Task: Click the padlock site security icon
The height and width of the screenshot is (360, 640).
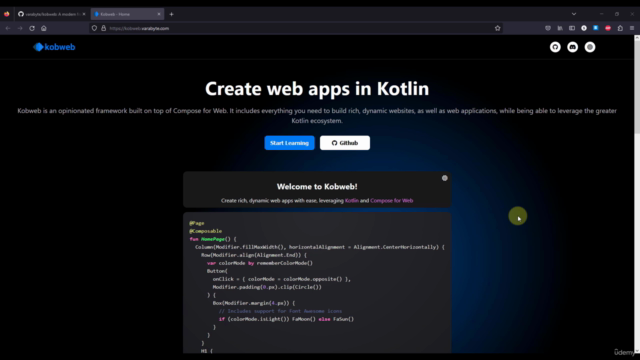Action: (x=104, y=28)
